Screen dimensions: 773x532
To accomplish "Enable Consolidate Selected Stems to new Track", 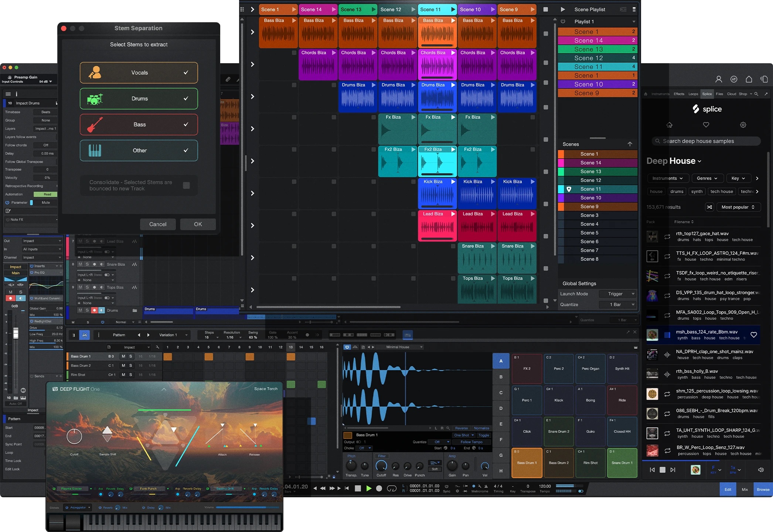I will (x=187, y=185).
